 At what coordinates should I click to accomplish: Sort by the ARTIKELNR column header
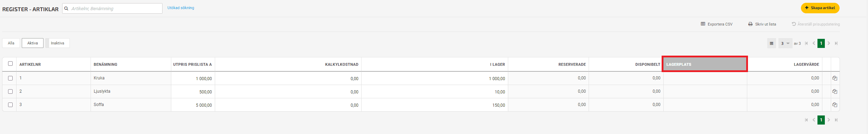pos(30,64)
